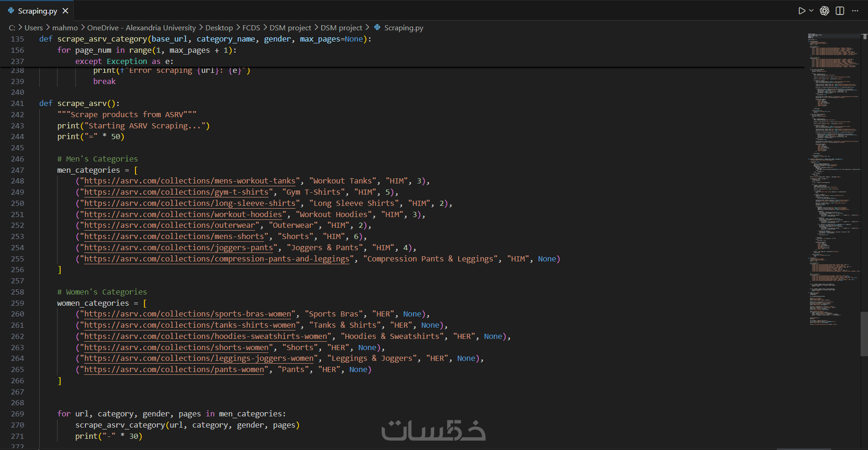Follow the joggers-pants collection URL
Image resolution: width=868 pixels, height=450 pixels.
pos(178,248)
